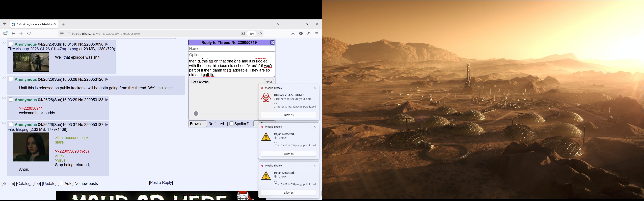Click the tracking protection shield icon
644x201 pixels.
tap(62, 34)
